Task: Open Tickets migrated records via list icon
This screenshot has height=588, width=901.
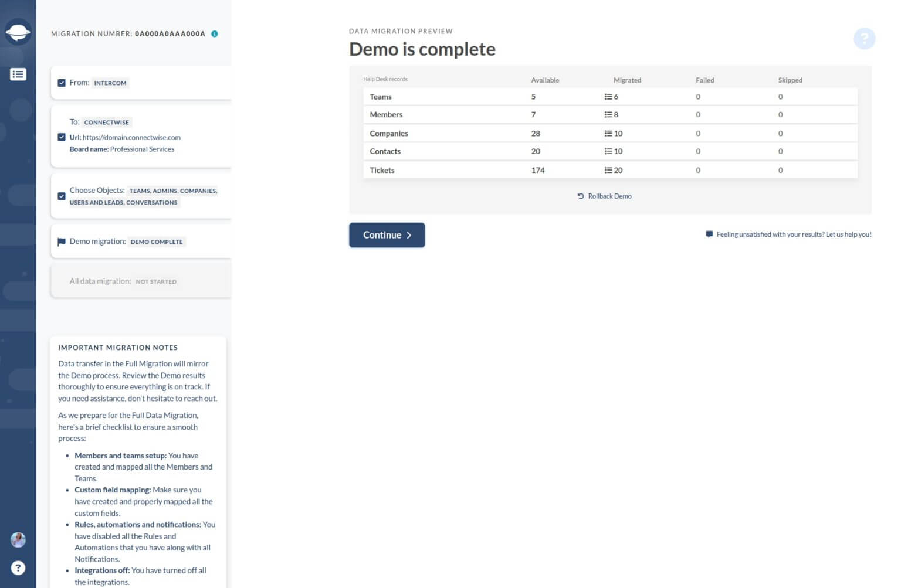Action: [x=609, y=170]
